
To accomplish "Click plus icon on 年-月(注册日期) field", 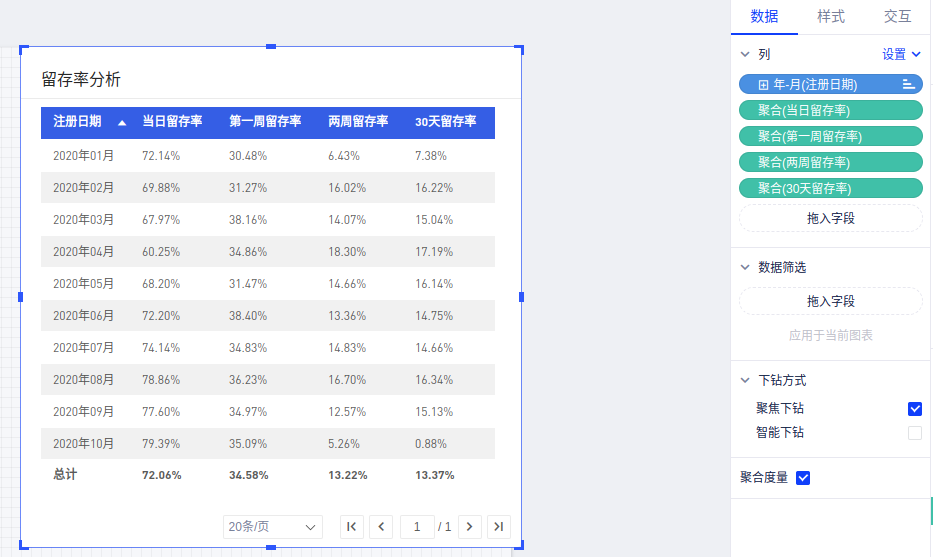I will click(763, 85).
